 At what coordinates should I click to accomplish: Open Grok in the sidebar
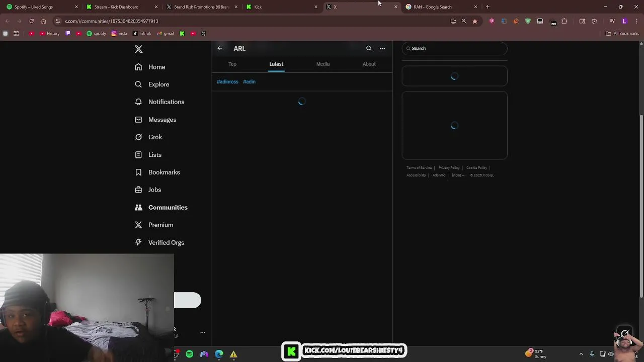pyautogui.click(x=148, y=137)
